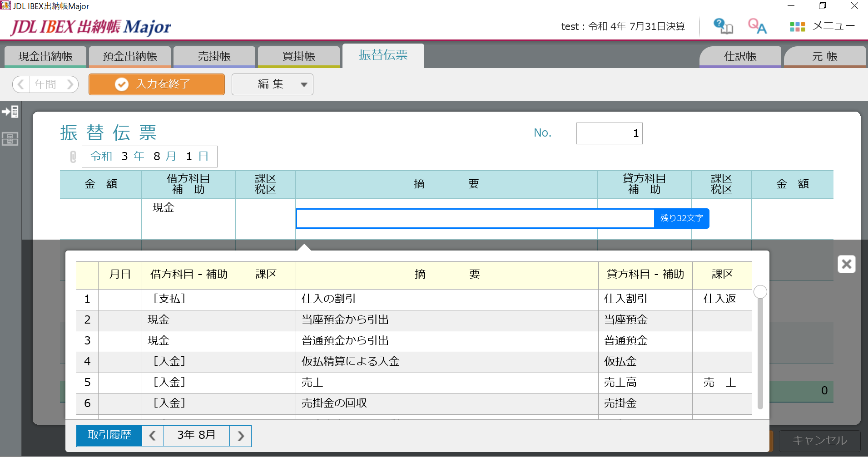
Task: Open the メニュー colored grid icon
Action: 798,26
